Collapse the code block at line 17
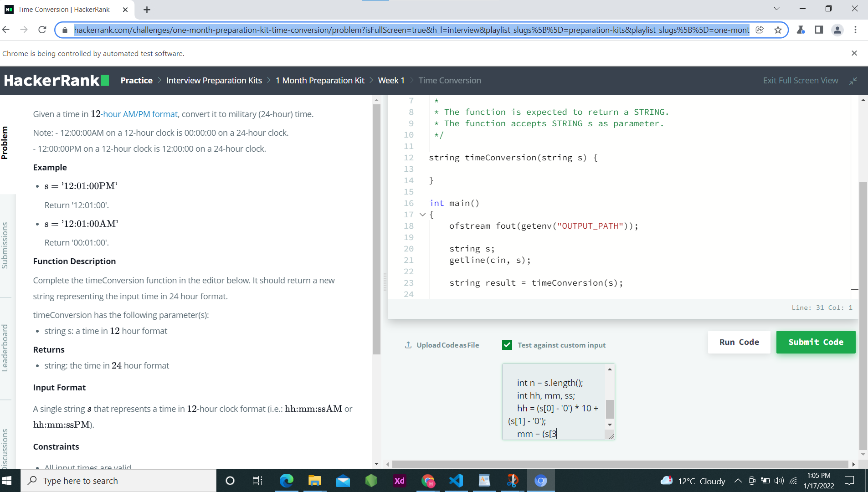Image resolution: width=868 pixels, height=492 pixels. [x=422, y=215]
